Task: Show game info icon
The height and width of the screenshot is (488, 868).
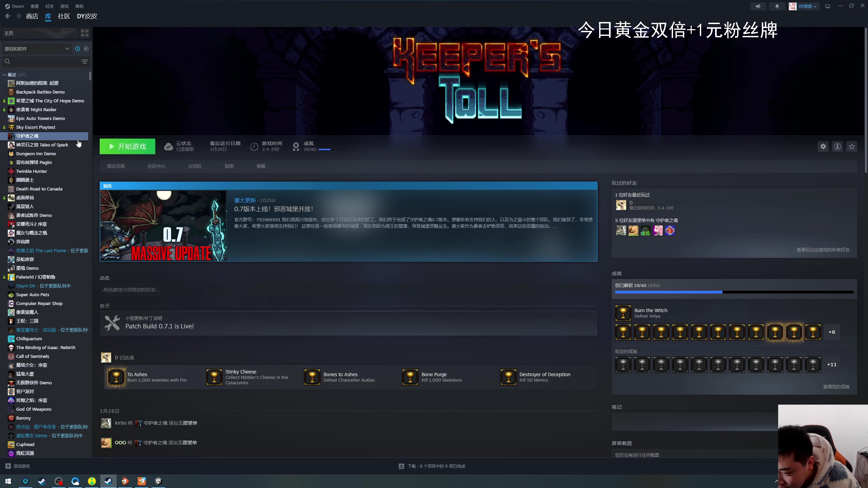Action: (x=837, y=146)
